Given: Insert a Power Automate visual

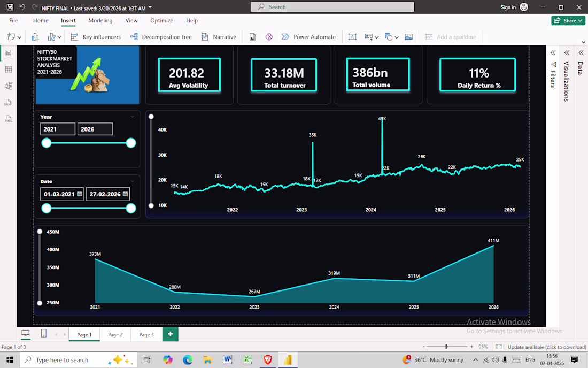Looking at the screenshot, I should [x=308, y=37].
